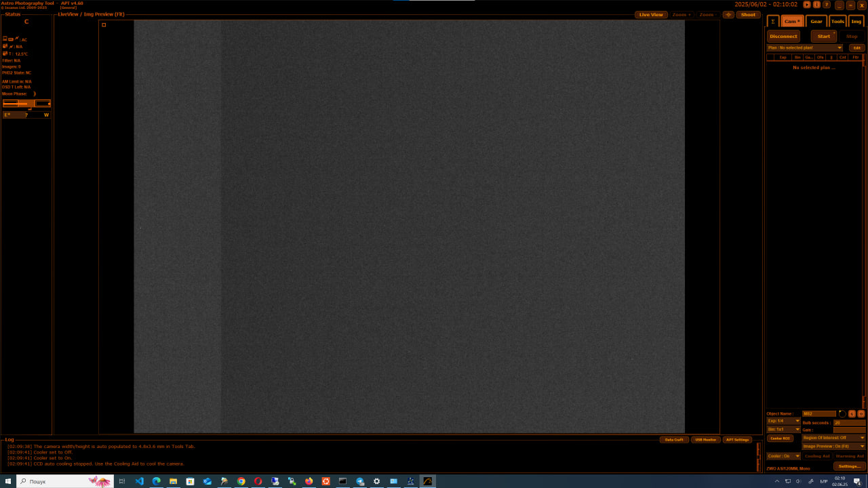The height and width of the screenshot is (488, 868).
Task: Switch to the Tools tab
Action: pyautogui.click(x=837, y=22)
